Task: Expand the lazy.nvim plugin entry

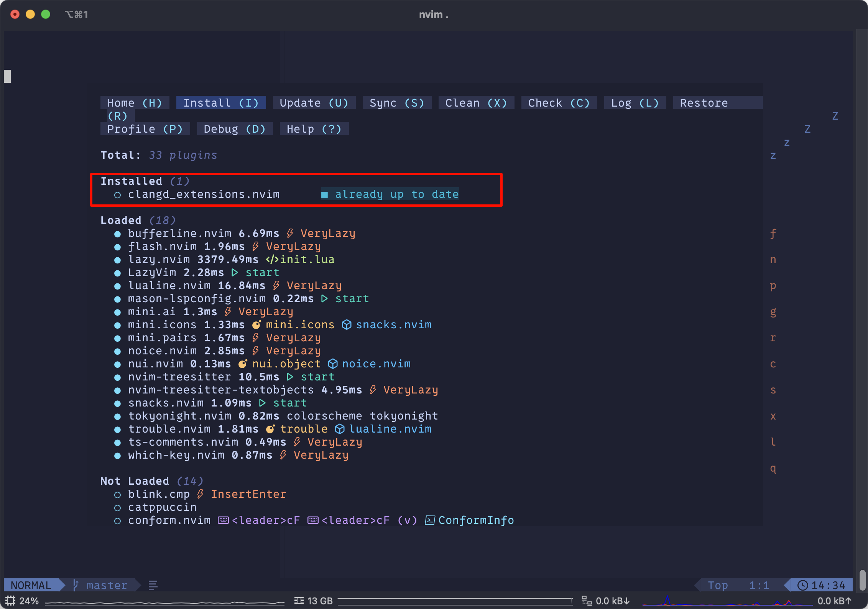Action: [159, 260]
